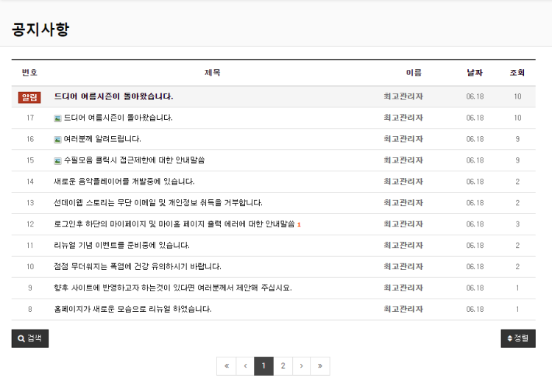
Task: Click the comment count on post 12
Action: (x=300, y=224)
